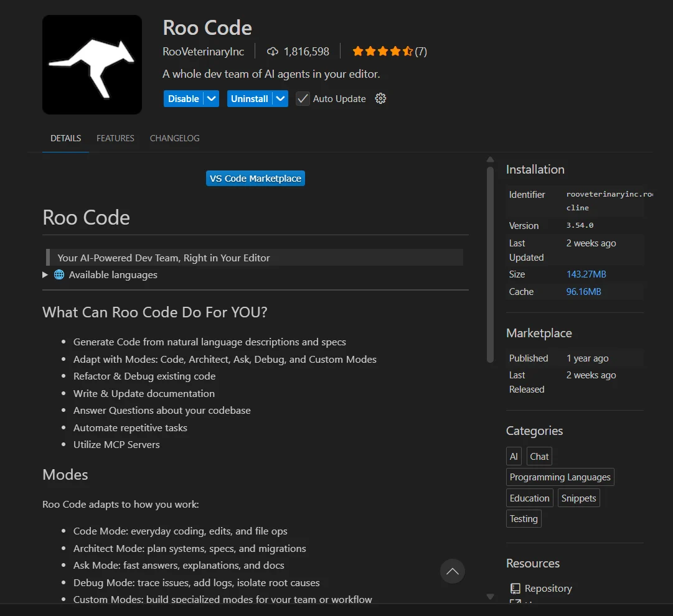This screenshot has height=616, width=673.
Task: Click the 96.16MB cache link
Action: (x=583, y=292)
